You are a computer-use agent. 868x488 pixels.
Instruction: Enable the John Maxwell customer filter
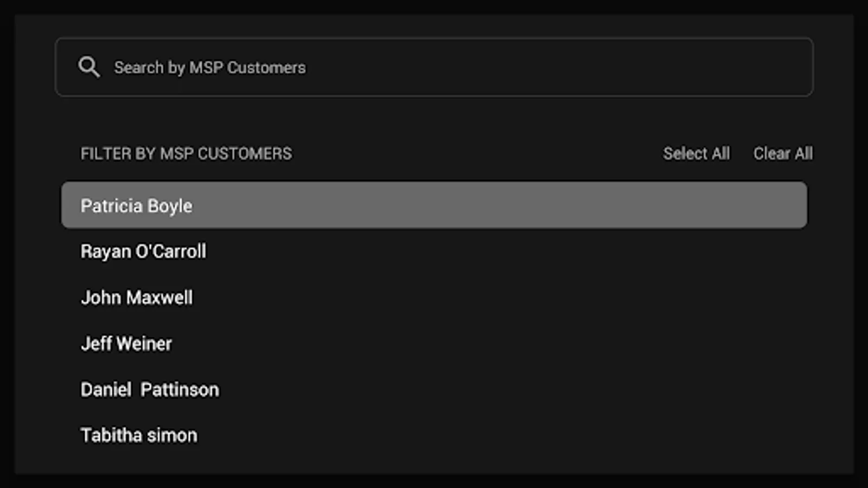pyautogui.click(x=137, y=298)
